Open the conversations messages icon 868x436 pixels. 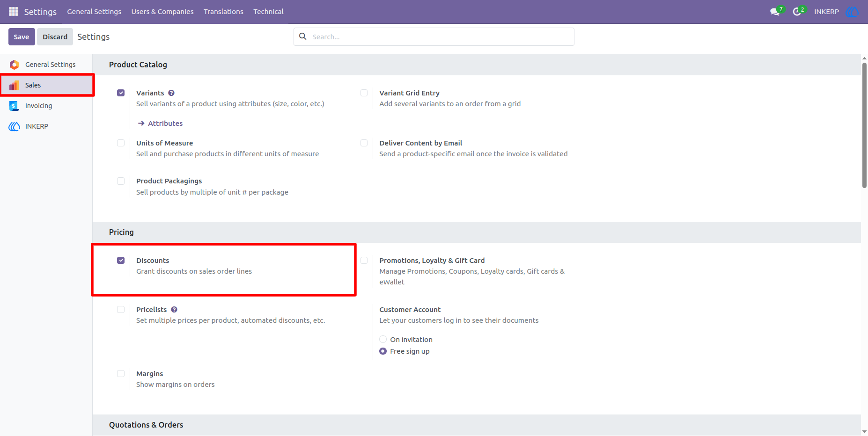(775, 12)
